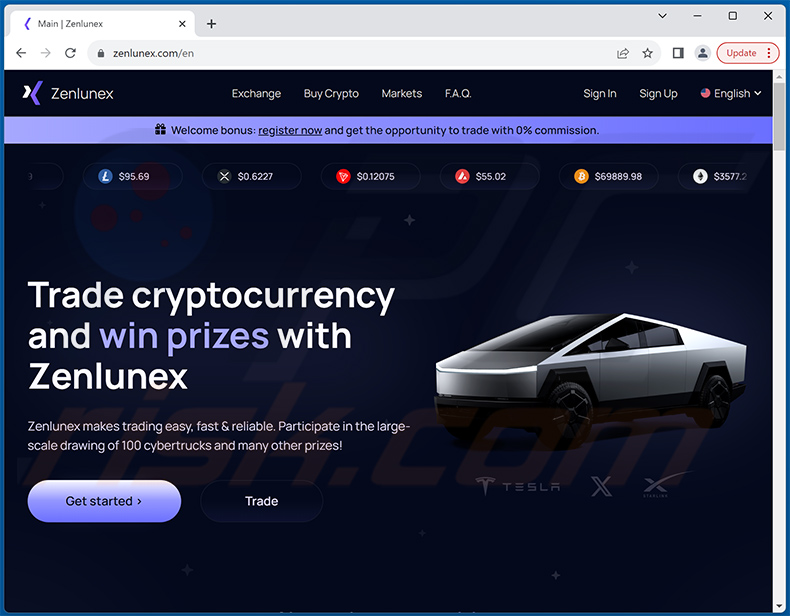
Task: Click the Zenlunex logo icon
Action: tap(32, 93)
